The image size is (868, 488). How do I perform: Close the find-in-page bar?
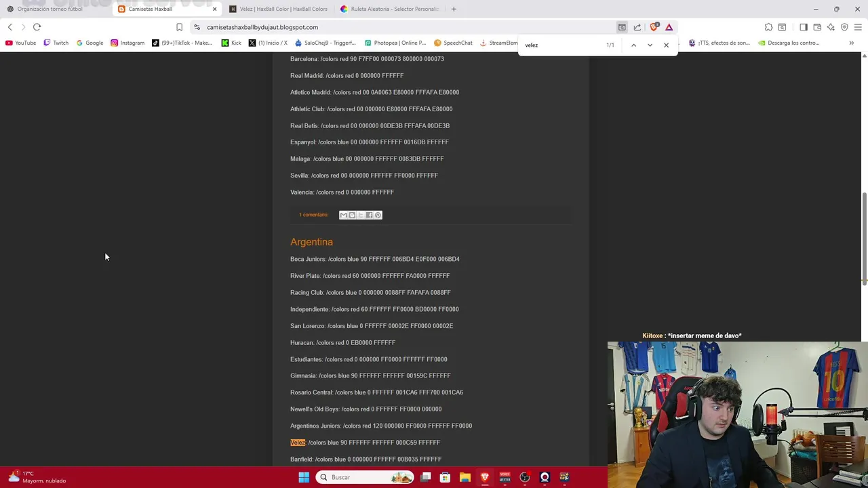click(x=666, y=45)
